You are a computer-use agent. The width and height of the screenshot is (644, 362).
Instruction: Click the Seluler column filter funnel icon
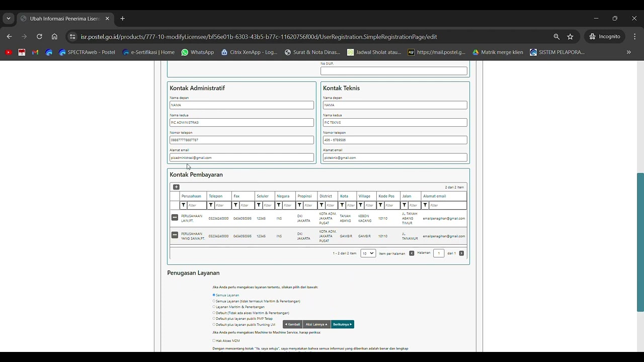click(x=258, y=205)
